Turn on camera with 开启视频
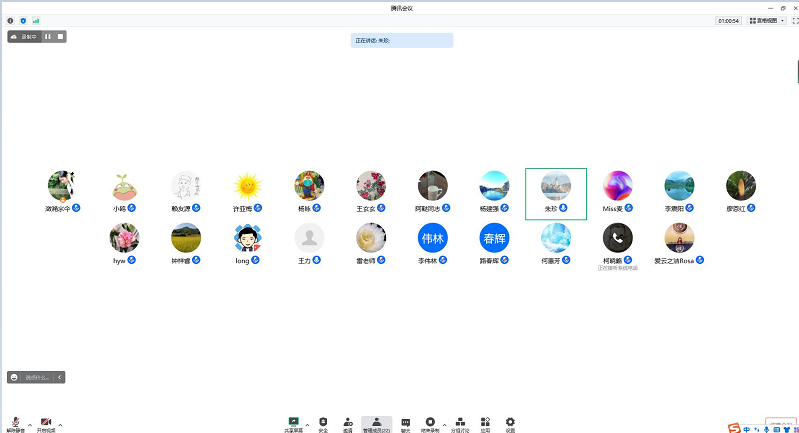The height and width of the screenshot is (433, 799). (46, 423)
